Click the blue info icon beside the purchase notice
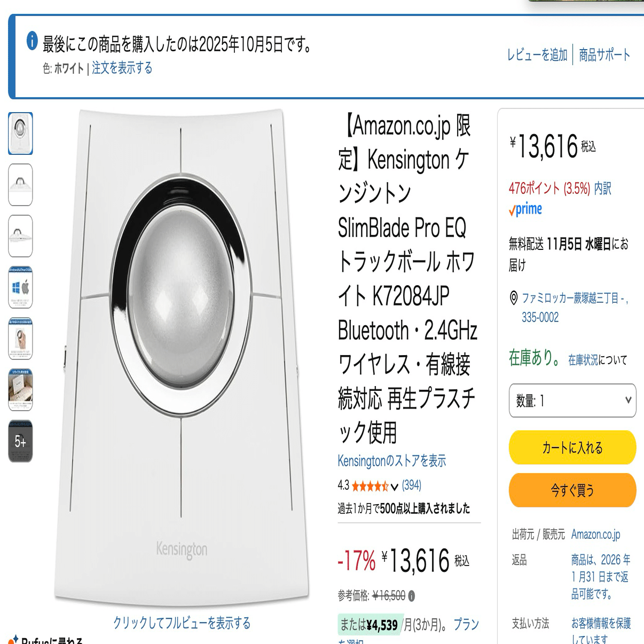This screenshot has height=644, width=644. pyautogui.click(x=33, y=40)
